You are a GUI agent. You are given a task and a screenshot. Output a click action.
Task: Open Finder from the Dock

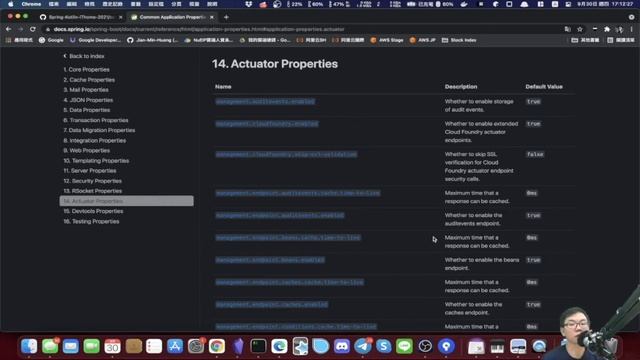29,346
